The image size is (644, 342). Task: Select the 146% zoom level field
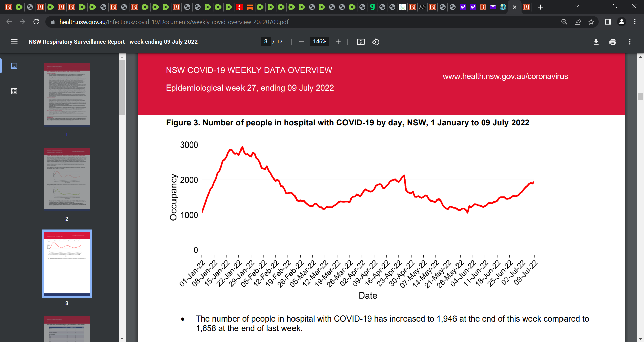click(319, 42)
